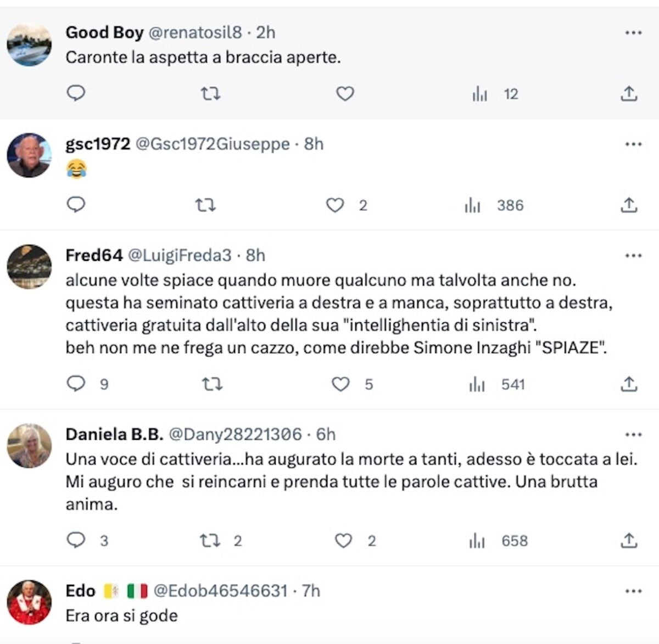Like the Good Boy tweet
The width and height of the screenshot is (659, 644).
[345, 94]
